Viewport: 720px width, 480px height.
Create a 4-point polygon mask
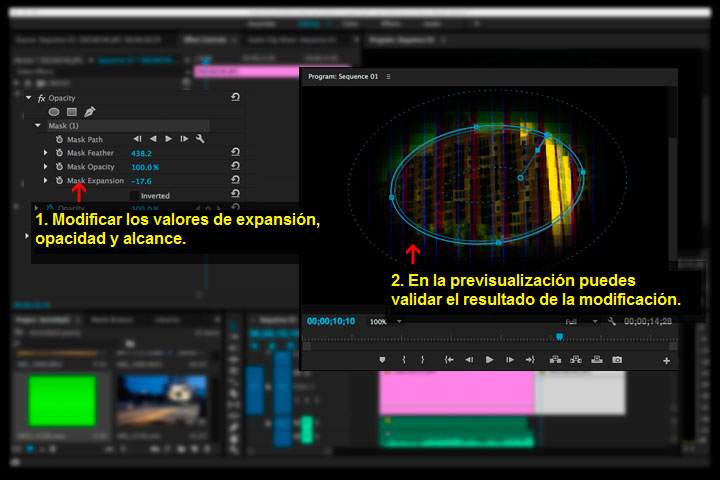(72, 112)
